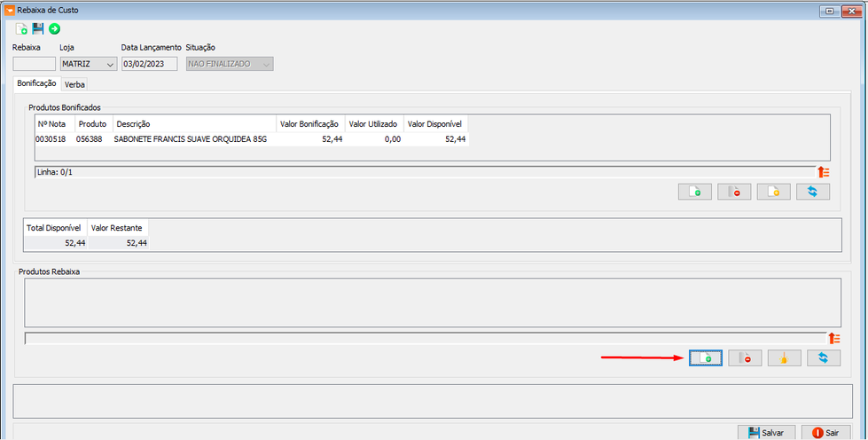Add a product in Produtos Bonificados section
The width and height of the screenshot is (868, 440).
pos(695,192)
